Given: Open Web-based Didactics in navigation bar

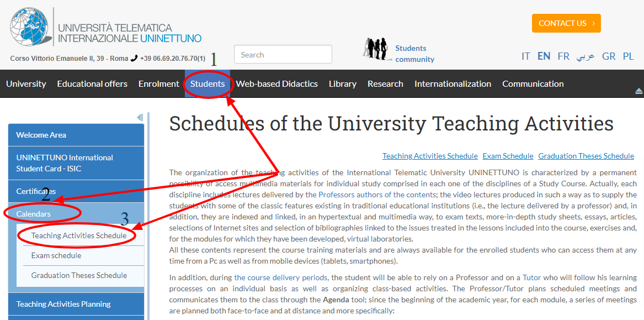Looking at the screenshot, I should [x=276, y=84].
